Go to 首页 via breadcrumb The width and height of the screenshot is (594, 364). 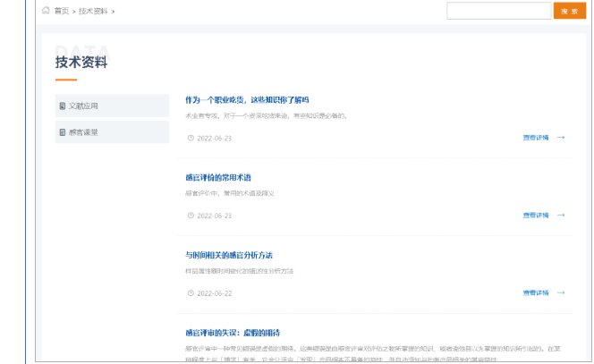pos(61,11)
